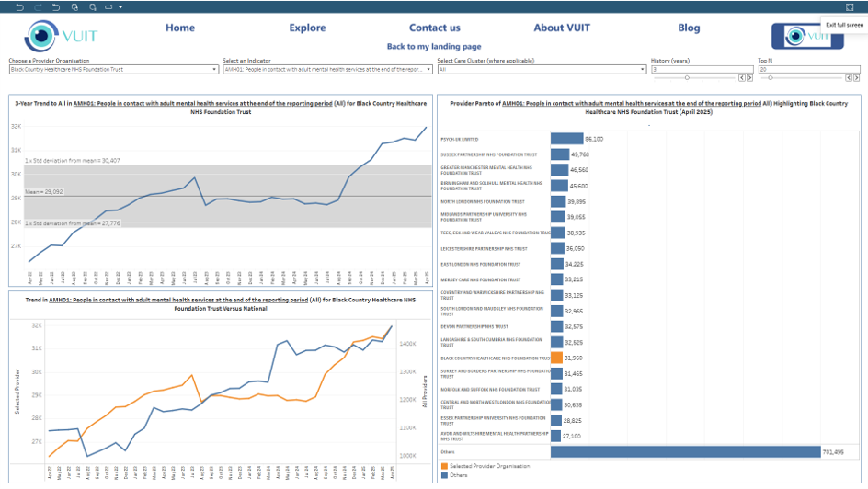Increase Top N with the right arrow
This screenshot has width=868, height=489.
[856, 78]
